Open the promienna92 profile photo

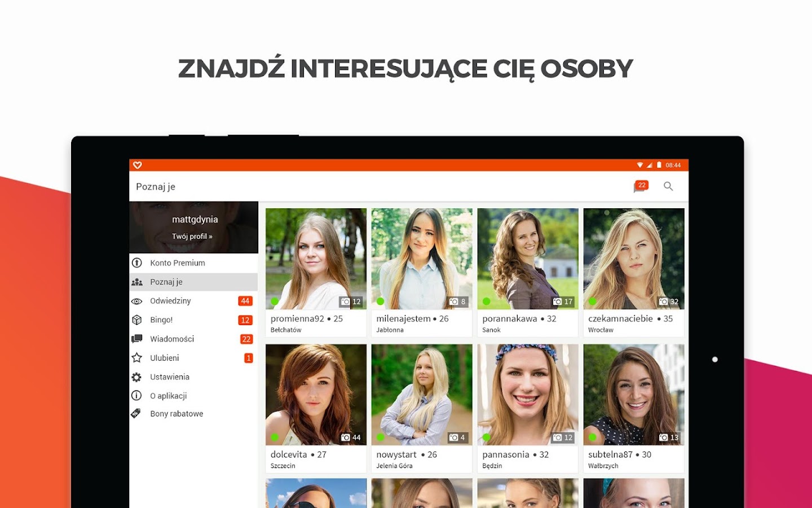coord(316,259)
